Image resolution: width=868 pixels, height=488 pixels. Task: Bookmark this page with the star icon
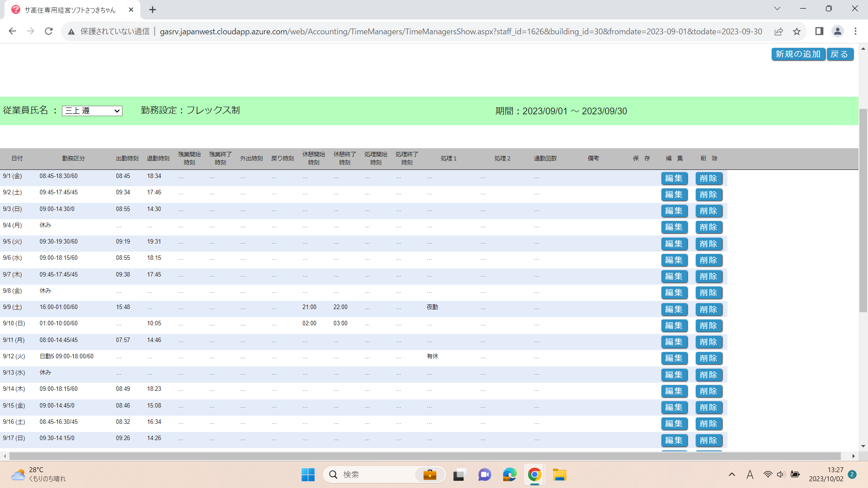coord(797,31)
